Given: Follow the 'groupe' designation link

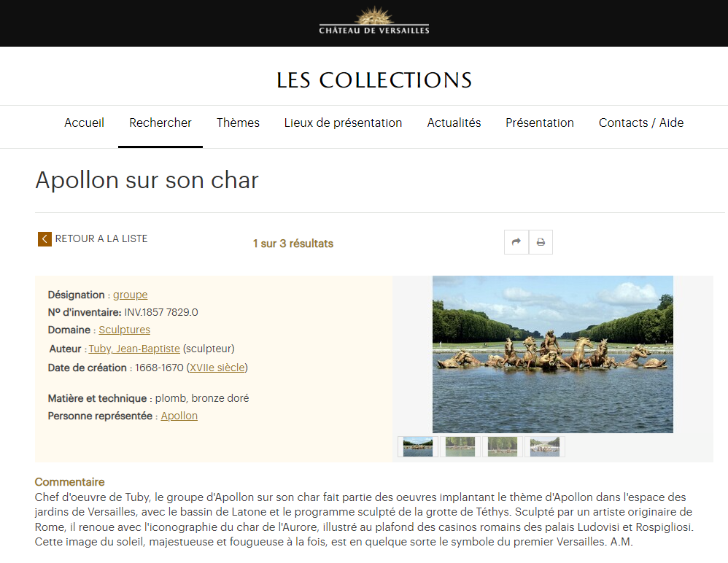Looking at the screenshot, I should tap(130, 295).
